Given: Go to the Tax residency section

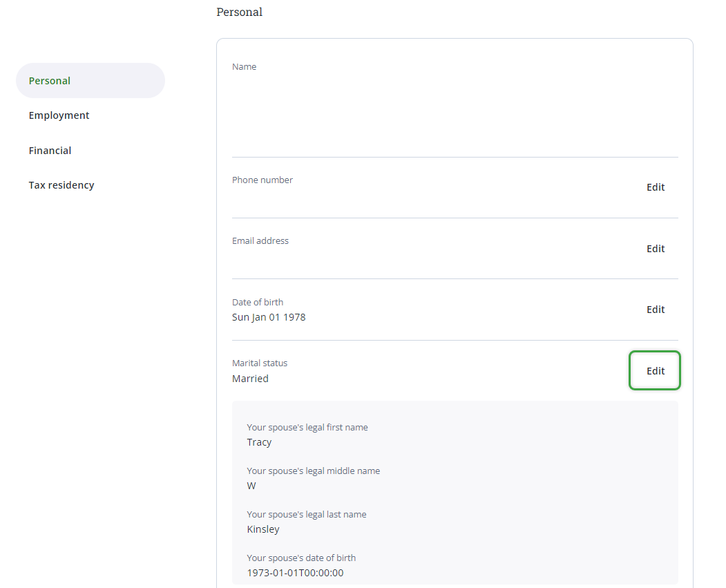Looking at the screenshot, I should pyautogui.click(x=61, y=185).
